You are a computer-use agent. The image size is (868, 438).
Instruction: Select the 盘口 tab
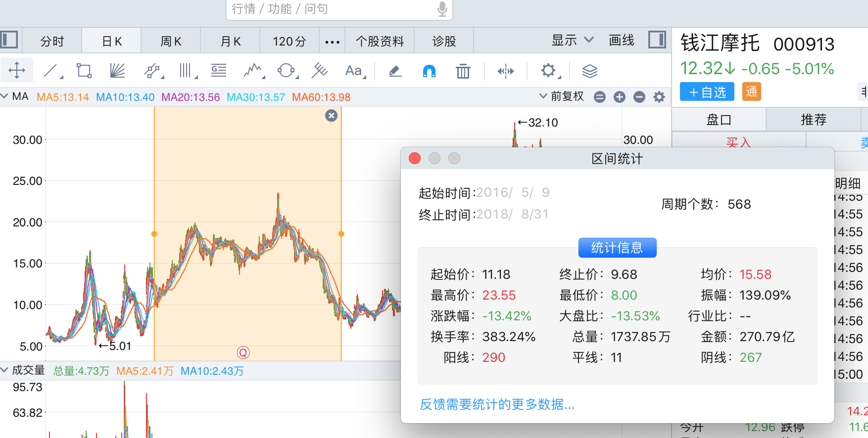pos(719,120)
